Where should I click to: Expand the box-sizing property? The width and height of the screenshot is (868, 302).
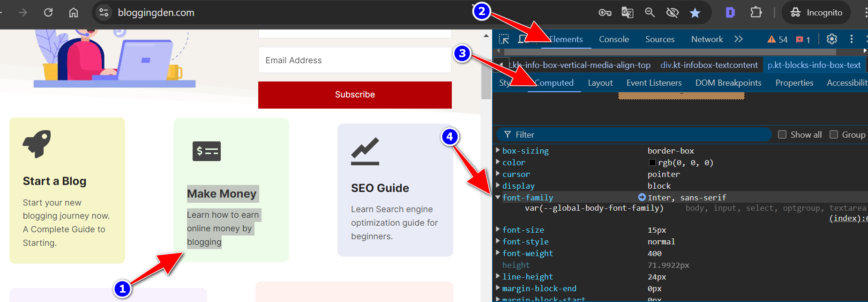click(x=498, y=150)
